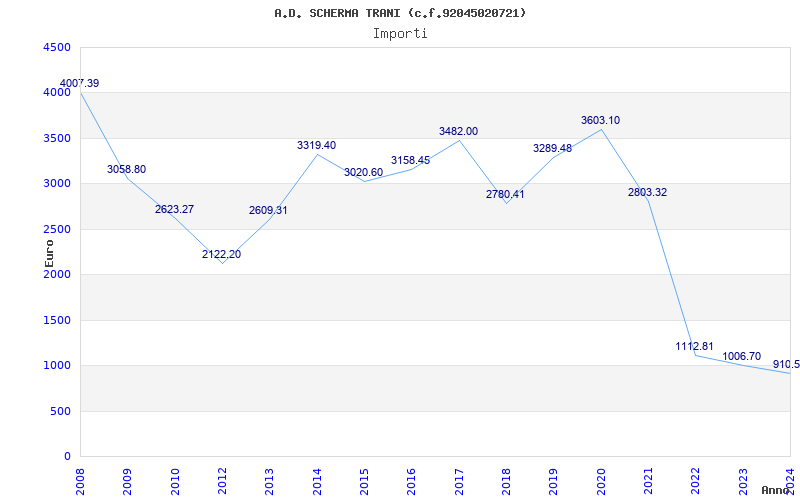The height and width of the screenshot is (500, 800).
Task: Select the 2803.32 data label
Action: 647,192
